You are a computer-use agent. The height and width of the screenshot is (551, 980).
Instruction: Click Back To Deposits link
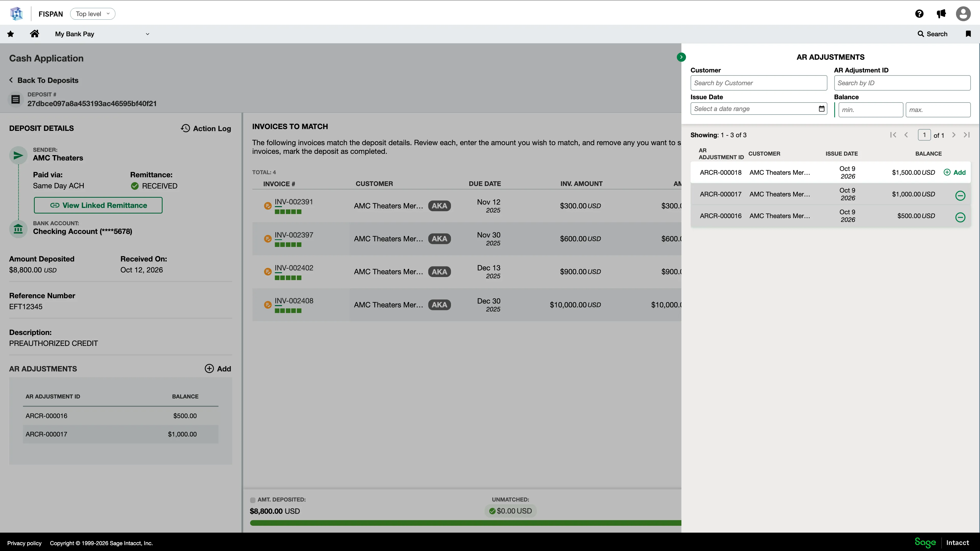[x=44, y=80]
